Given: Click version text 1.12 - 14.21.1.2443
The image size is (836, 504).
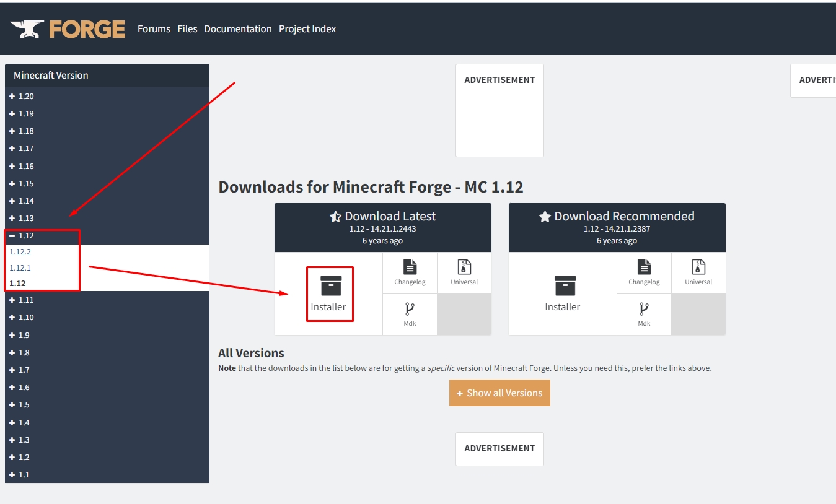Looking at the screenshot, I should 383,229.
